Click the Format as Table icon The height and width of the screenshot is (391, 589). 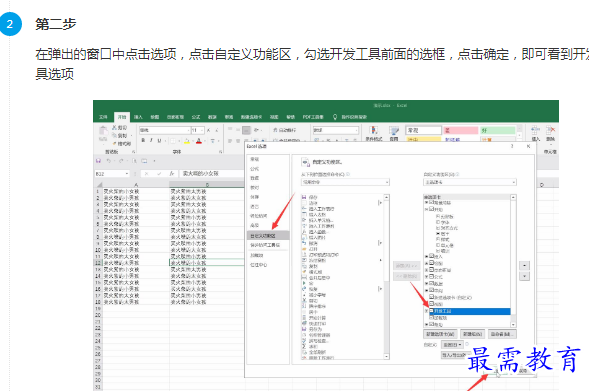pos(394,131)
